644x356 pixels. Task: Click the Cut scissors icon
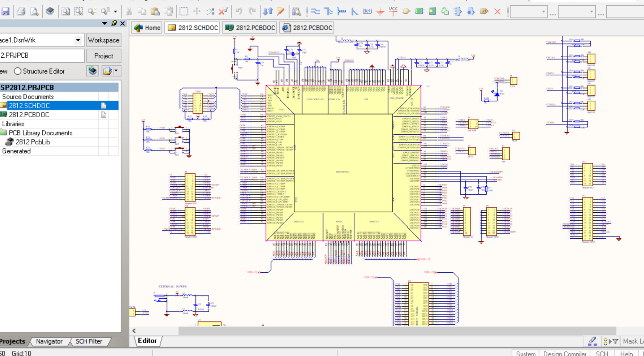click(129, 11)
